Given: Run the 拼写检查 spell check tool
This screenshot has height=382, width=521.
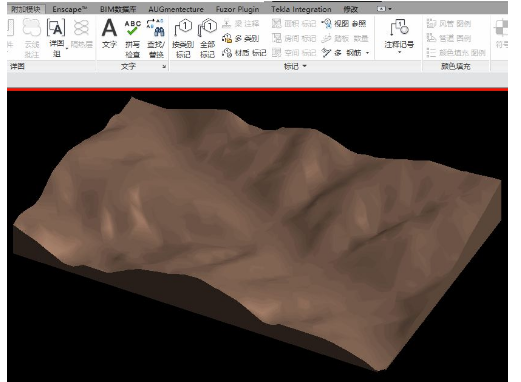Looking at the screenshot, I should (132, 38).
